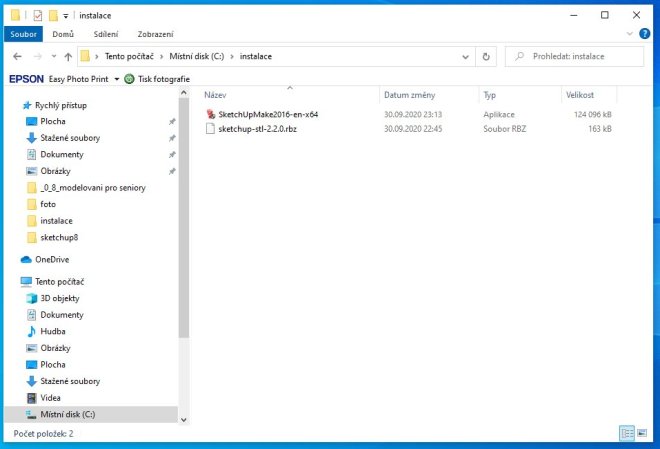Screen dimensions: 660x449
Task: Click Tisk fotografie button
Action: point(157,79)
